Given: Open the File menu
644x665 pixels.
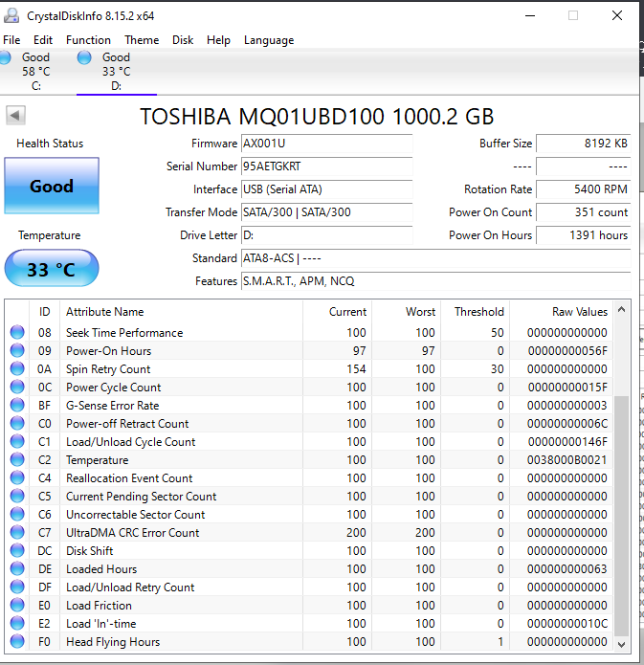Looking at the screenshot, I should point(11,40).
